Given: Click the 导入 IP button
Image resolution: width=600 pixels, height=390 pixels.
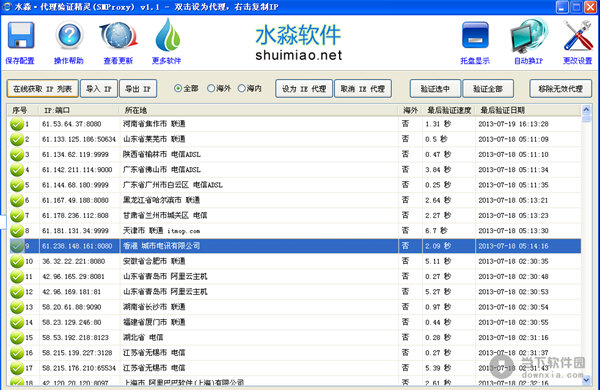Looking at the screenshot, I should click(99, 89).
